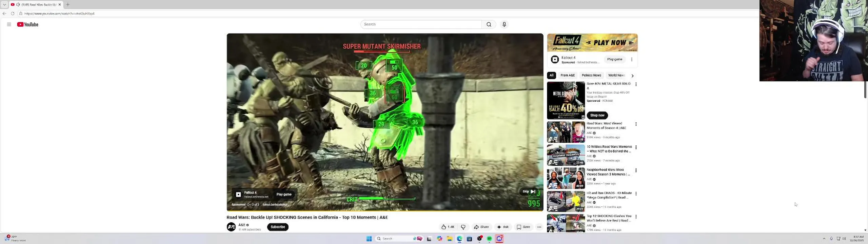Open the browser tab list dropdown
Screen dimensions: 868x244
pyautogui.click(x=4, y=4)
